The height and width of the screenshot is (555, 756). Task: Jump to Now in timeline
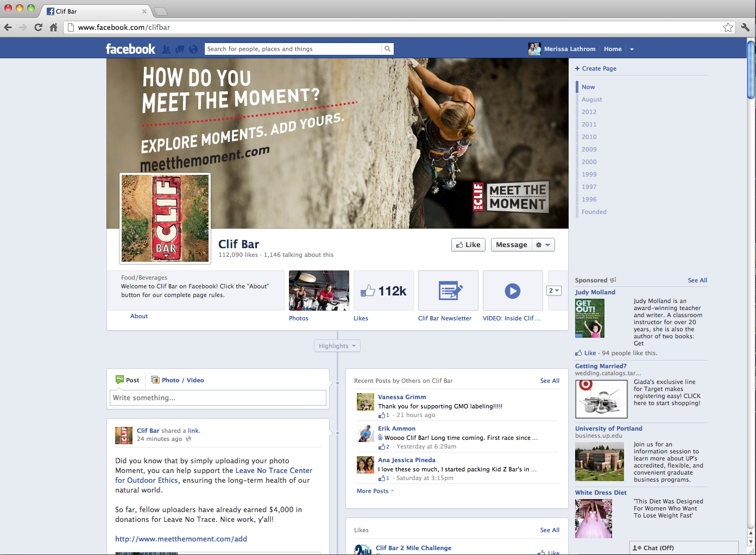click(x=588, y=87)
